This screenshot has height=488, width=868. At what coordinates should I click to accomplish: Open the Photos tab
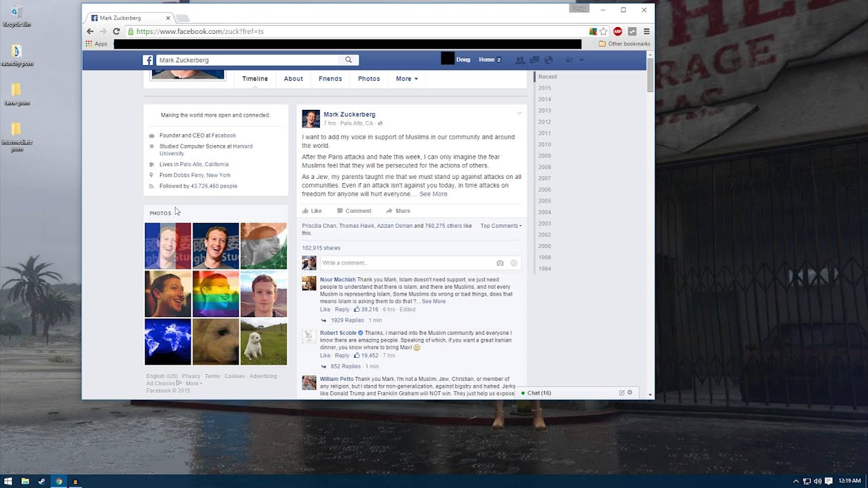369,79
